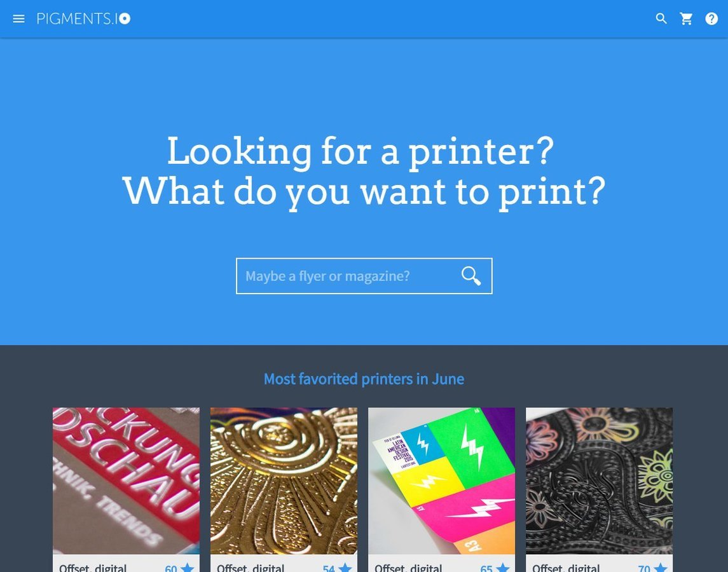Image resolution: width=728 pixels, height=572 pixels.
Task: Open the gold foil embossed printer thumbnail
Action: click(x=284, y=480)
